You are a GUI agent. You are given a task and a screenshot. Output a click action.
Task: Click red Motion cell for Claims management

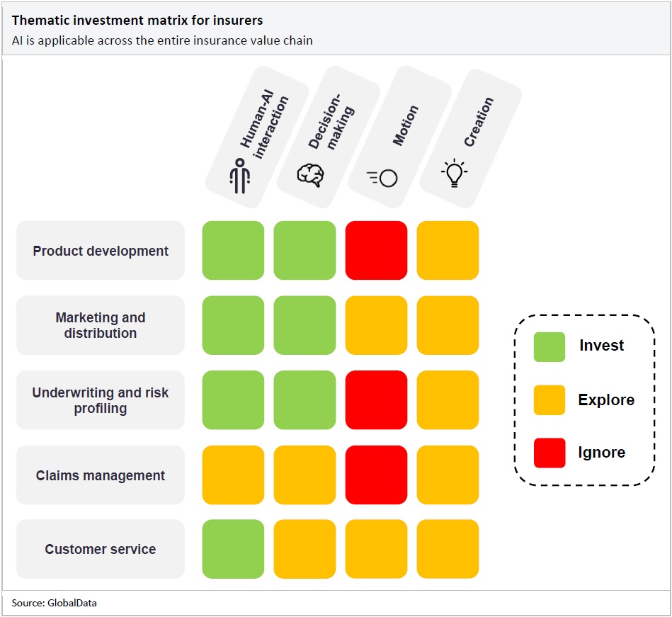(x=376, y=475)
